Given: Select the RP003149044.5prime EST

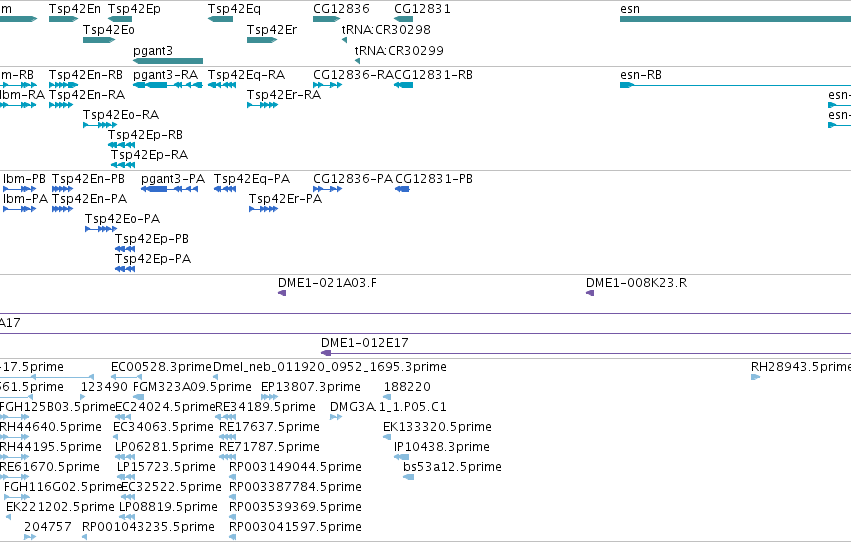Looking at the screenshot, I should (232, 477).
